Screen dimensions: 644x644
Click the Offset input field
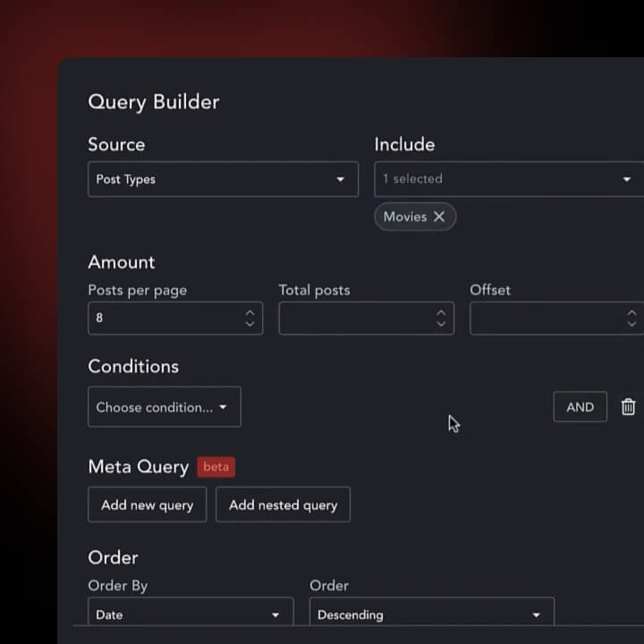point(546,318)
